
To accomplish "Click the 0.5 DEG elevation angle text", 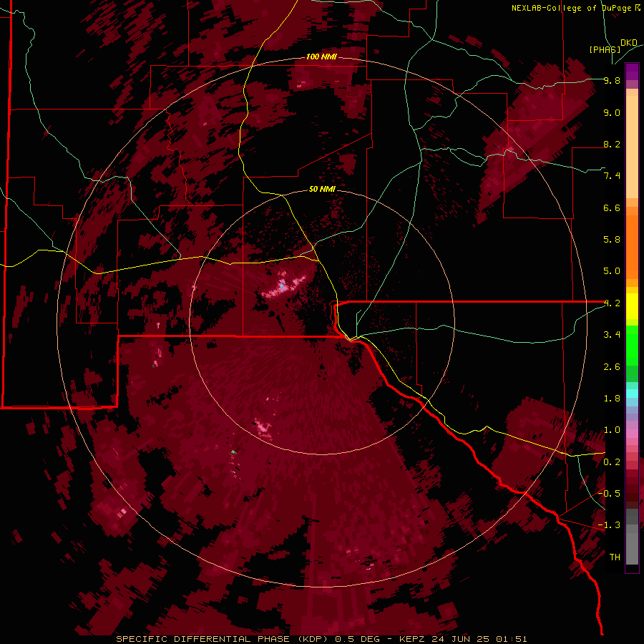I will click(357, 639).
